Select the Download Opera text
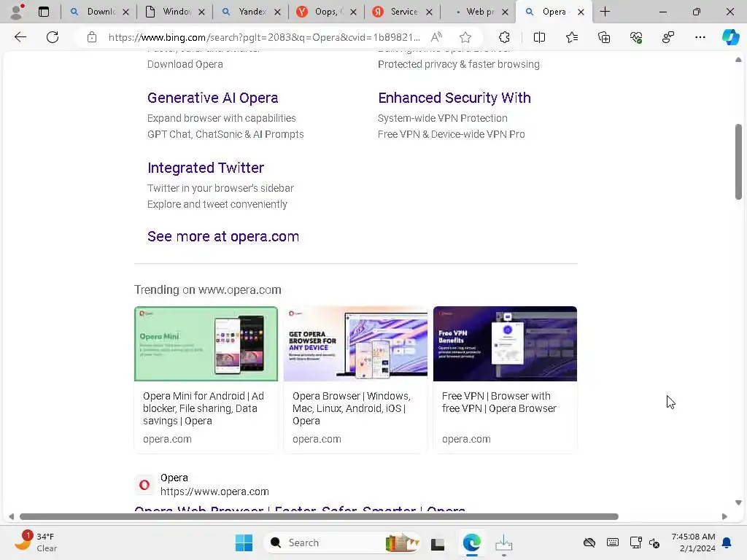This screenshot has width=747, height=560. coord(185,64)
